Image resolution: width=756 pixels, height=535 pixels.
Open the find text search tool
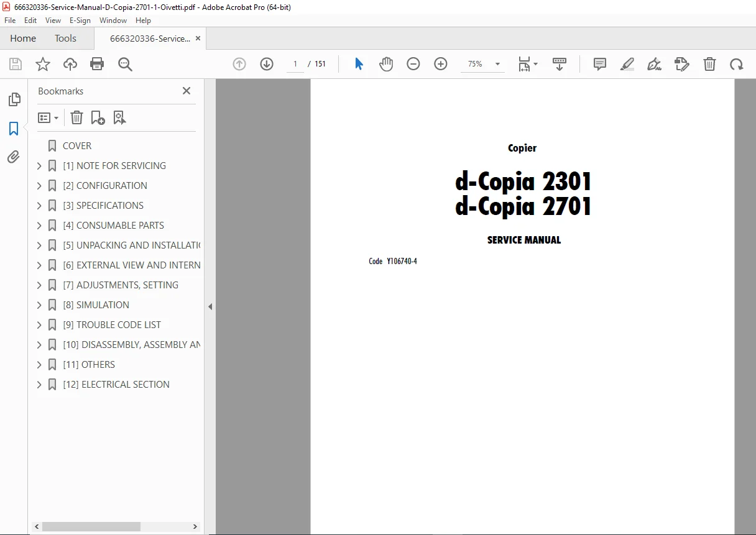pyautogui.click(x=125, y=64)
